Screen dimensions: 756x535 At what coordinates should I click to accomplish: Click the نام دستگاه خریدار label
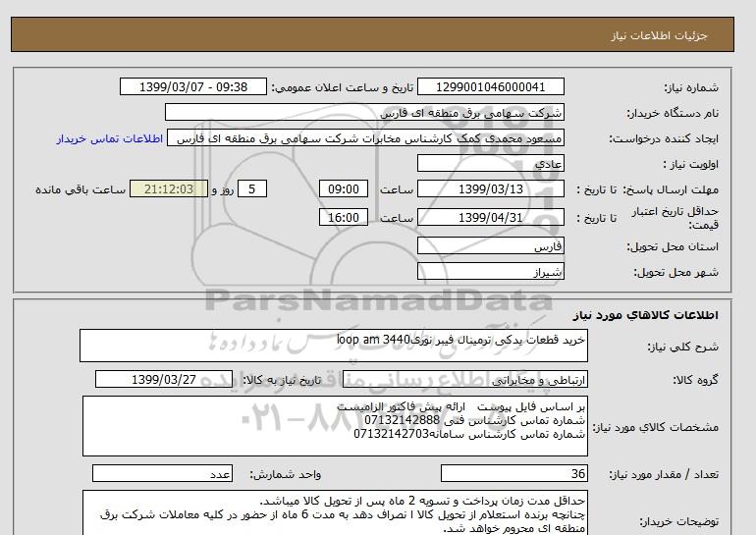coord(673,113)
